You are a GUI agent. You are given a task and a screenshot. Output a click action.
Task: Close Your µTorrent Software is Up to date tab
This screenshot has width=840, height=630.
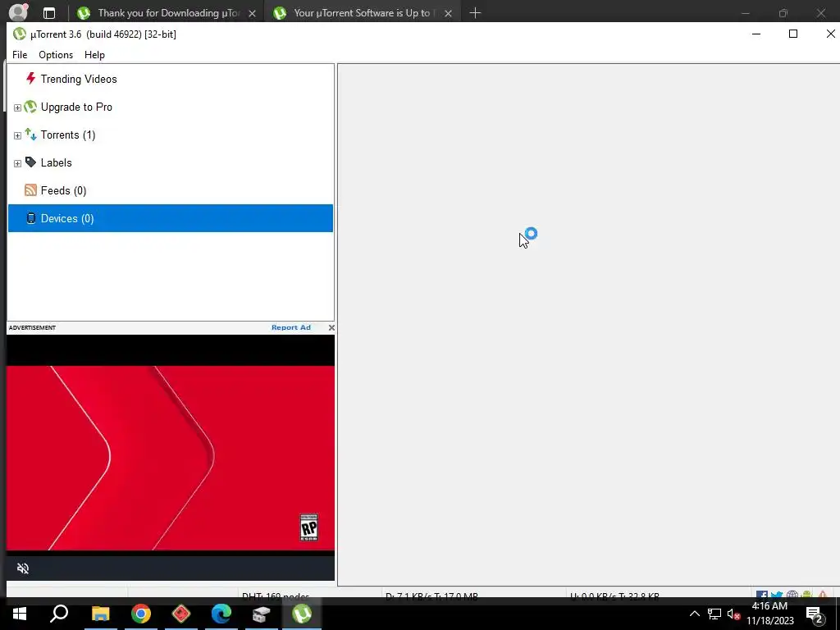click(x=449, y=13)
